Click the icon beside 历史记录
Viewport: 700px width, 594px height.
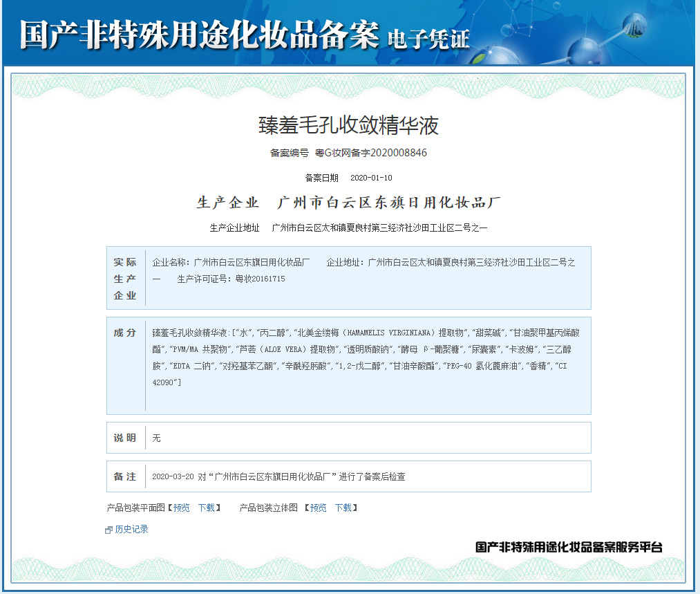tap(108, 530)
